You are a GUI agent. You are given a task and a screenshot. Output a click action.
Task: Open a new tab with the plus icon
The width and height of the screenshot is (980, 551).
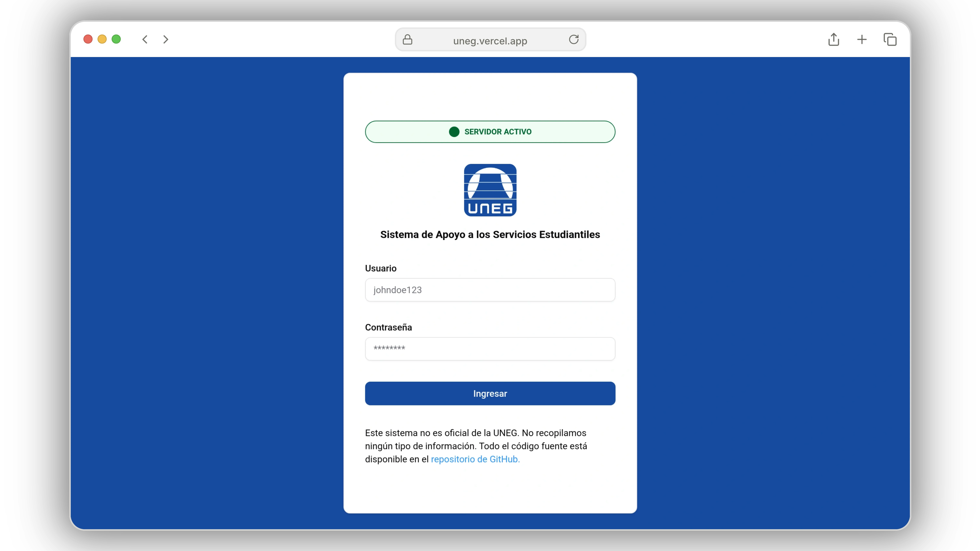click(x=862, y=39)
